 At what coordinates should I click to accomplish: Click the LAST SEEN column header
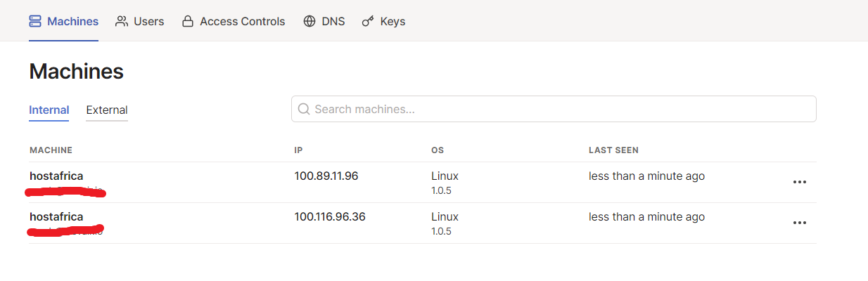coord(613,150)
